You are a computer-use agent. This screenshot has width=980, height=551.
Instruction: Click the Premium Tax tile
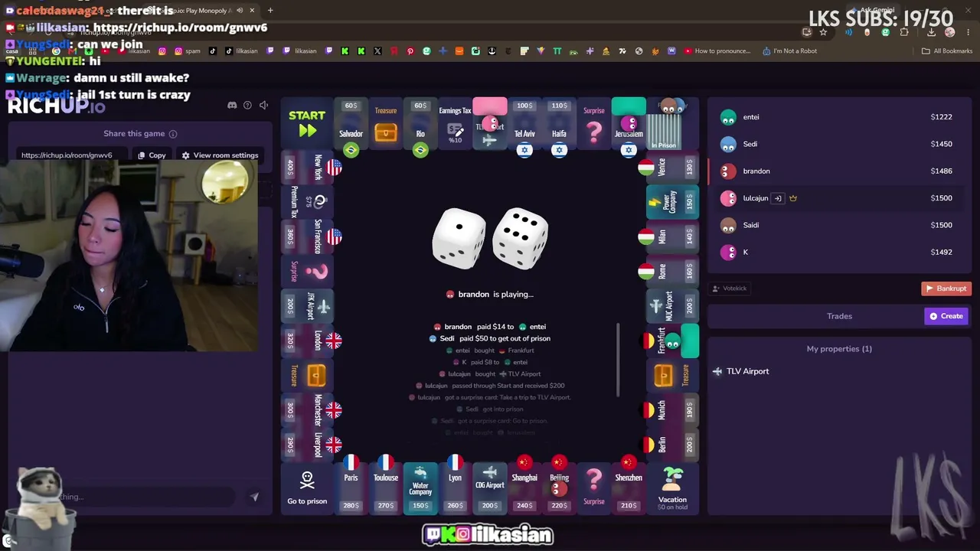click(x=307, y=202)
